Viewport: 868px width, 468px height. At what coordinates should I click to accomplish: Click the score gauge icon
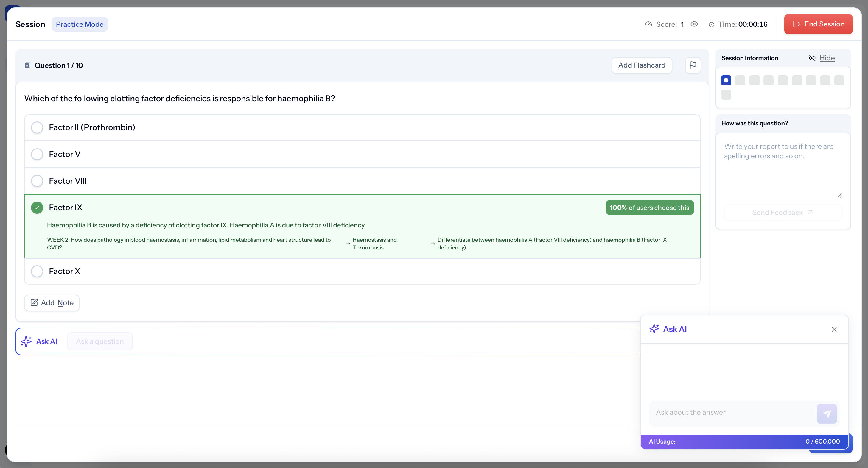pyautogui.click(x=648, y=24)
